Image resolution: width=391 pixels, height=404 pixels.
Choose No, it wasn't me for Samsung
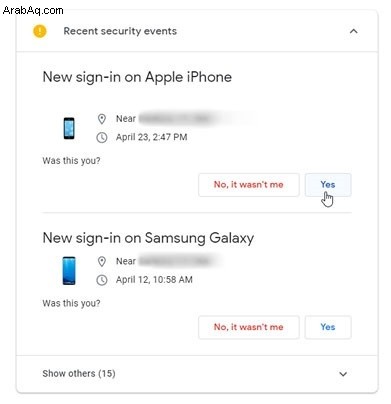249,327
